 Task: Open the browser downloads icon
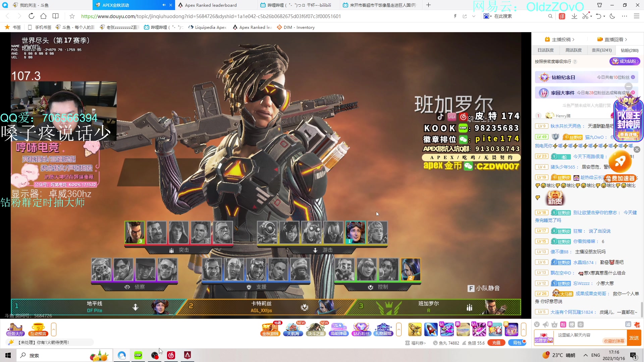[574, 16]
